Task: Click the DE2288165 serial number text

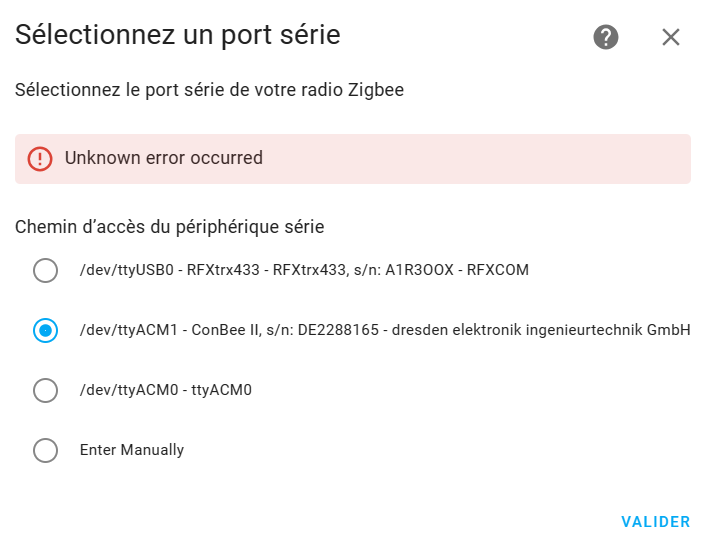Action: pyautogui.click(x=338, y=330)
